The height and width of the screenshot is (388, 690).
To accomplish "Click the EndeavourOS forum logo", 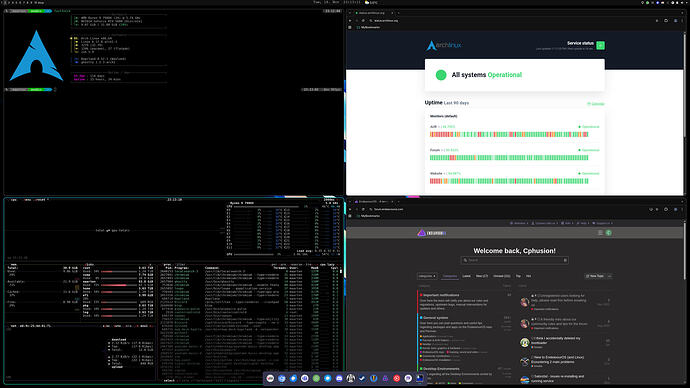I will click(x=432, y=233).
